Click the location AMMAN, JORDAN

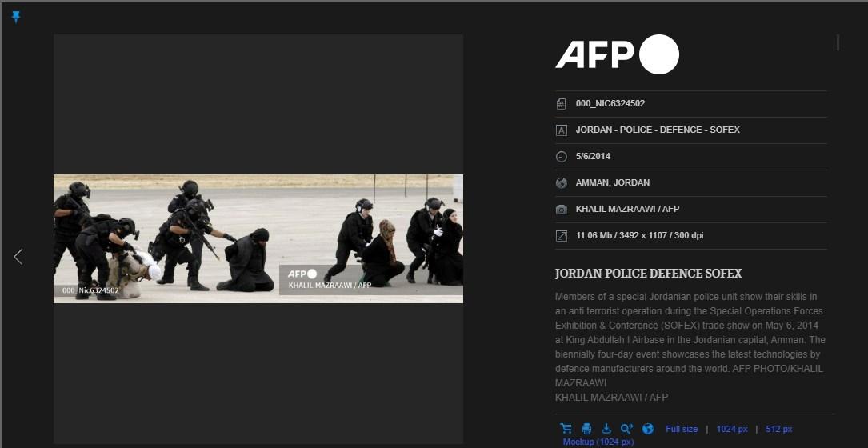613,182
